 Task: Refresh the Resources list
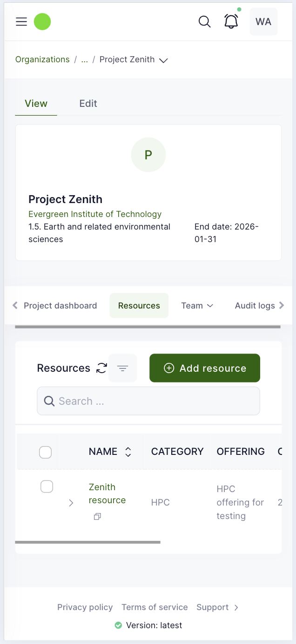[101, 368]
